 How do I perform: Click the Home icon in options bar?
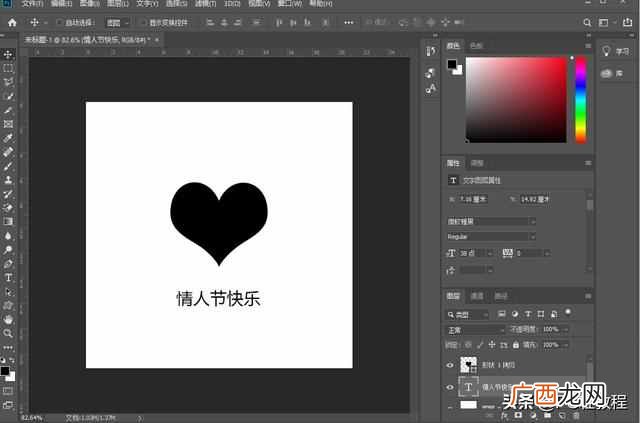point(12,22)
